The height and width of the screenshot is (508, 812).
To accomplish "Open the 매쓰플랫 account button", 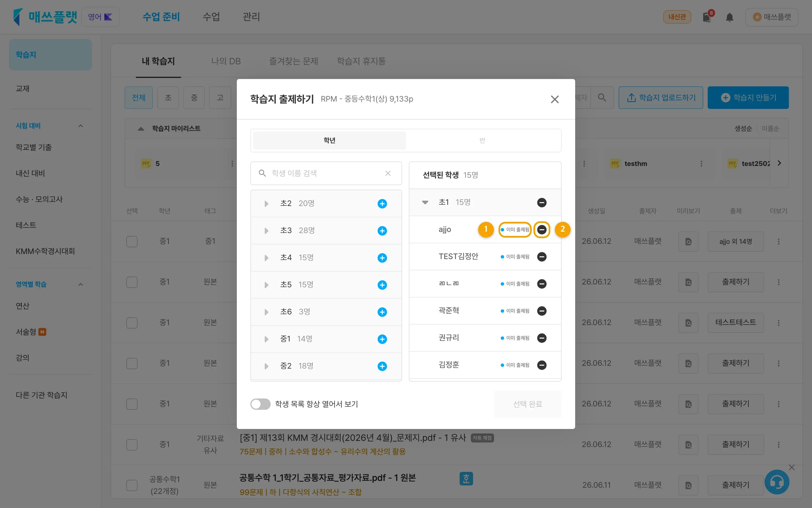I will pyautogui.click(x=771, y=17).
